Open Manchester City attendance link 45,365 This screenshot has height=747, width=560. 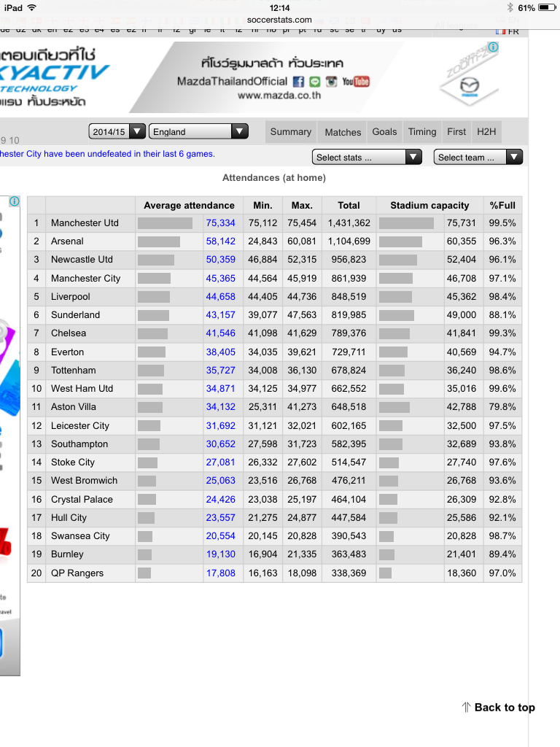220,278
